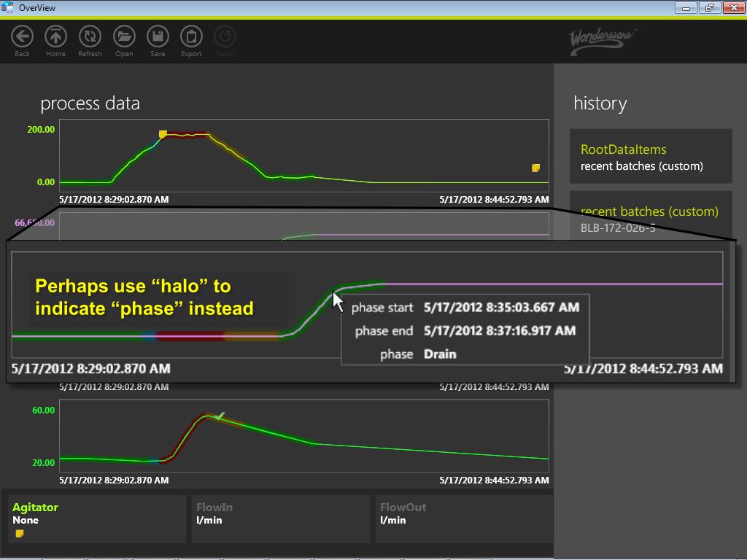Screen dimensions: 747x560
Task: Click the OverView title bar app icon
Action: point(7,7)
